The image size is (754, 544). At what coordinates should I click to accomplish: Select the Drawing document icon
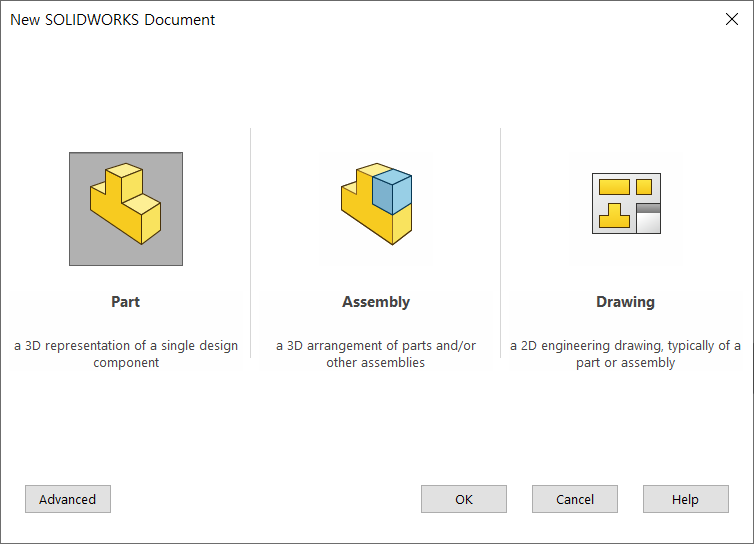tap(626, 203)
